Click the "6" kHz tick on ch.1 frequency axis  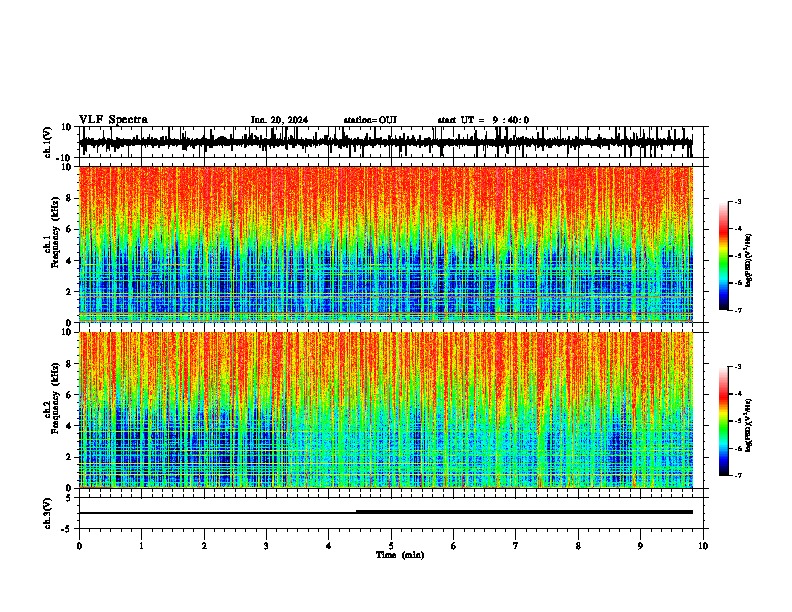69,229
